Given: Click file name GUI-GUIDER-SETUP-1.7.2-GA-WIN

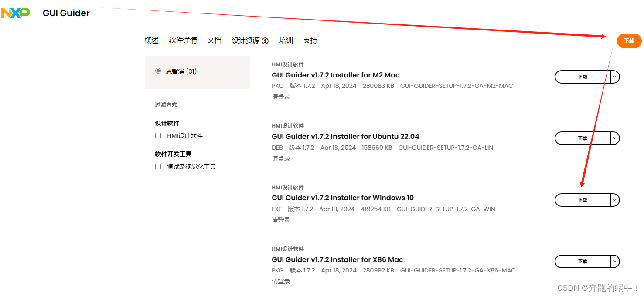Looking at the screenshot, I should pyautogui.click(x=446, y=209).
